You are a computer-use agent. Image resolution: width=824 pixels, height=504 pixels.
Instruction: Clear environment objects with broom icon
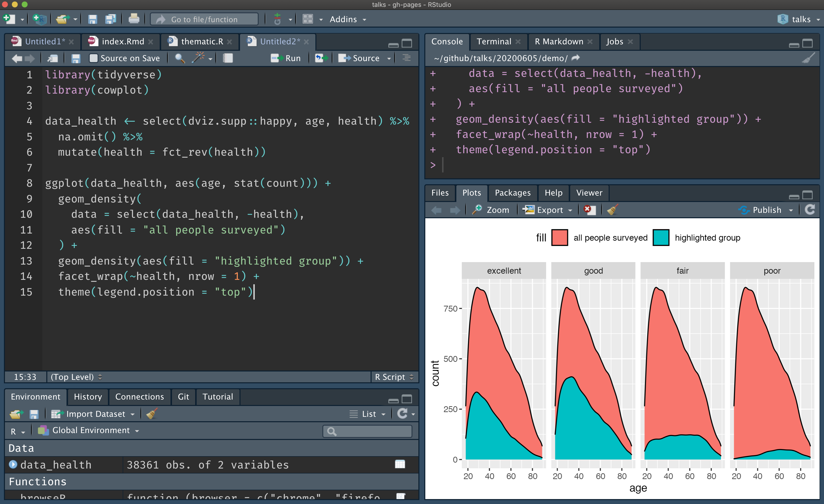152,414
